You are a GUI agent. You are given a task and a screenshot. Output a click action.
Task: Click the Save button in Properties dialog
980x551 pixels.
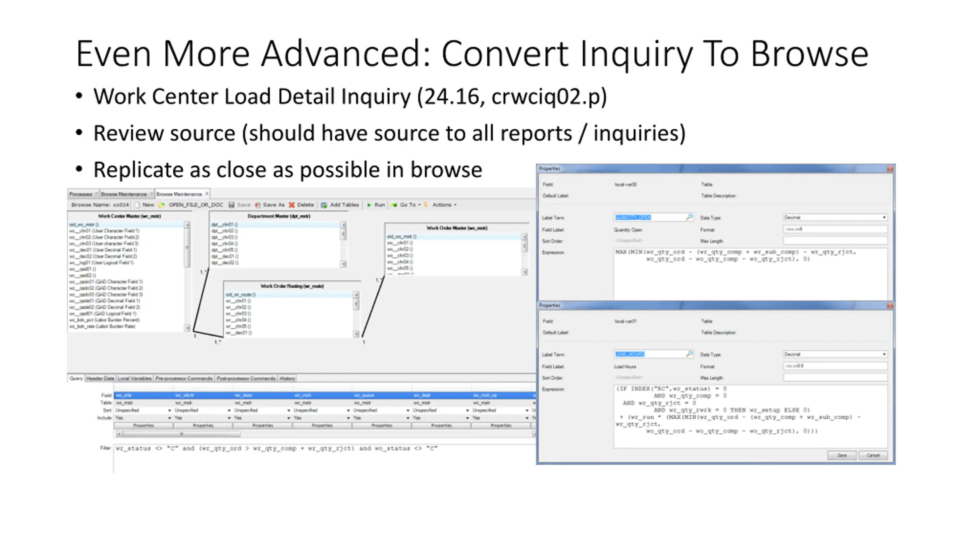pyautogui.click(x=841, y=455)
